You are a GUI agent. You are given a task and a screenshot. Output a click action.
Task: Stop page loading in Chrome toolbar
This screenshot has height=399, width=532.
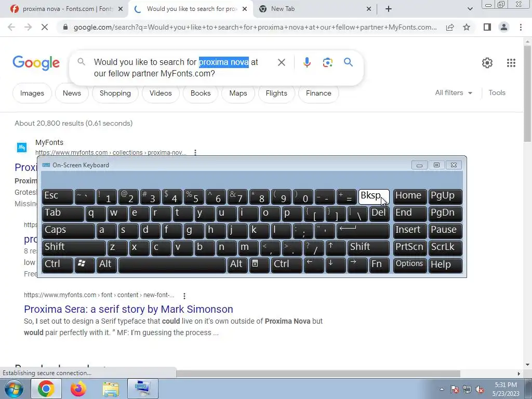click(x=45, y=27)
